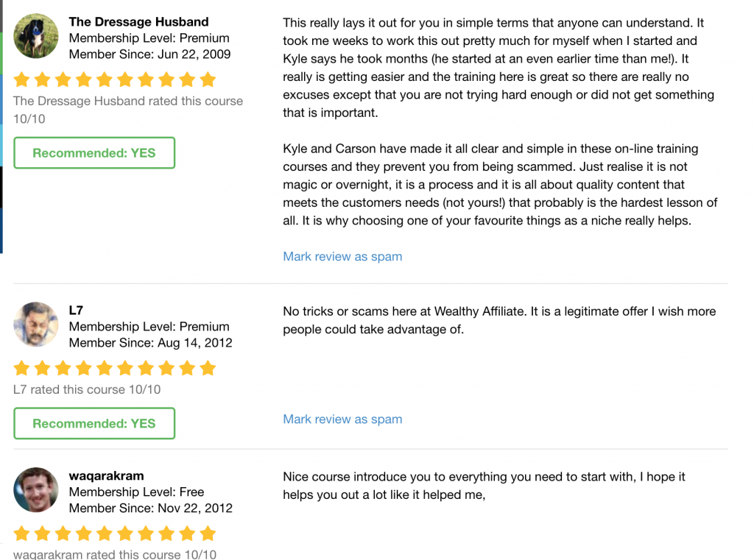
Task: Click Recommended: YES under The Dressage Husband
Action: [x=94, y=153]
